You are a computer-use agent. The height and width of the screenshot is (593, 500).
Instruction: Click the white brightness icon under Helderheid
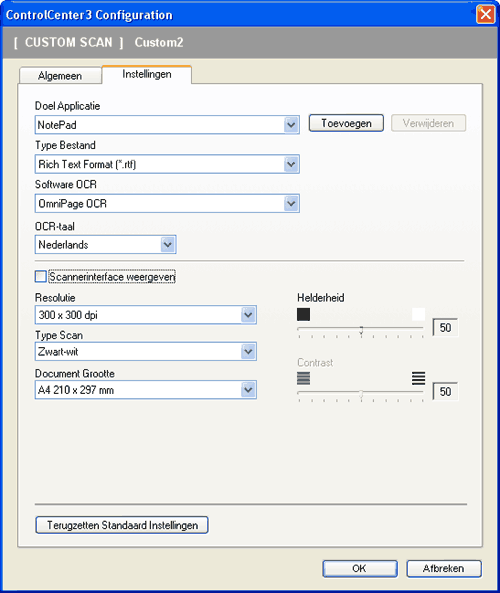coord(418,314)
